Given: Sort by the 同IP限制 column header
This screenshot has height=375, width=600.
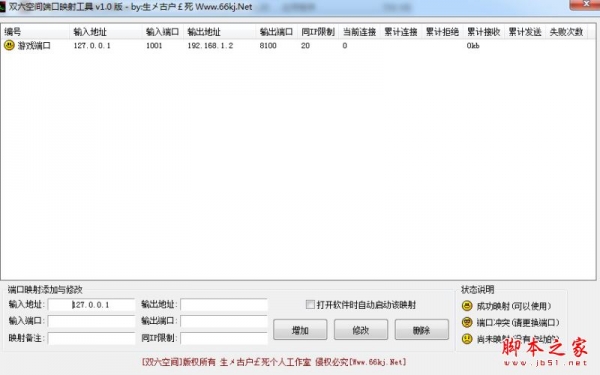Looking at the screenshot, I should click(318, 32).
